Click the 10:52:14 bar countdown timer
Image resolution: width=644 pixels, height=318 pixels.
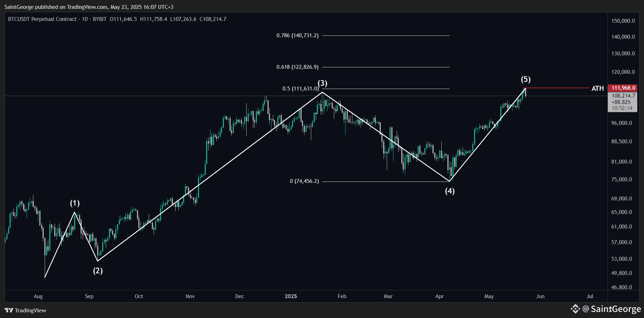click(x=622, y=108)
